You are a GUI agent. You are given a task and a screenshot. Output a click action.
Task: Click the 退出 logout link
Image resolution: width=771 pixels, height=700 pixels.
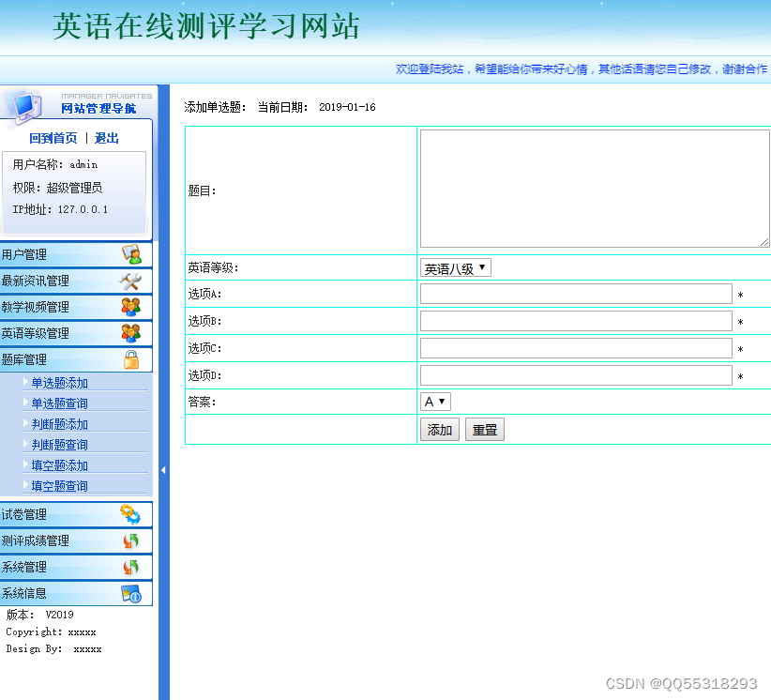[x=105, y=138]
